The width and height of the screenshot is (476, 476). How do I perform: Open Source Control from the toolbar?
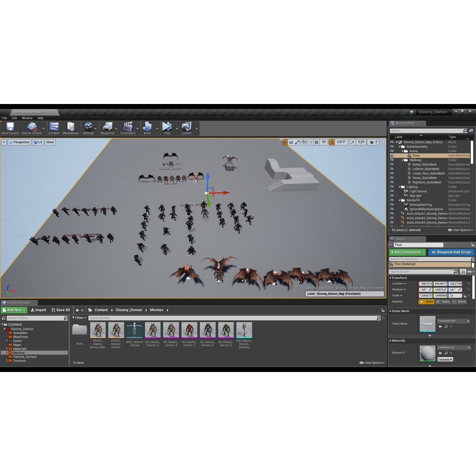tap(32, 128)
